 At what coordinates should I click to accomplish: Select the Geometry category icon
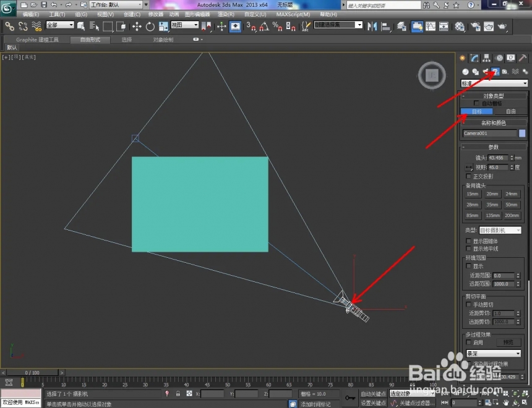(x=465, y=71)
